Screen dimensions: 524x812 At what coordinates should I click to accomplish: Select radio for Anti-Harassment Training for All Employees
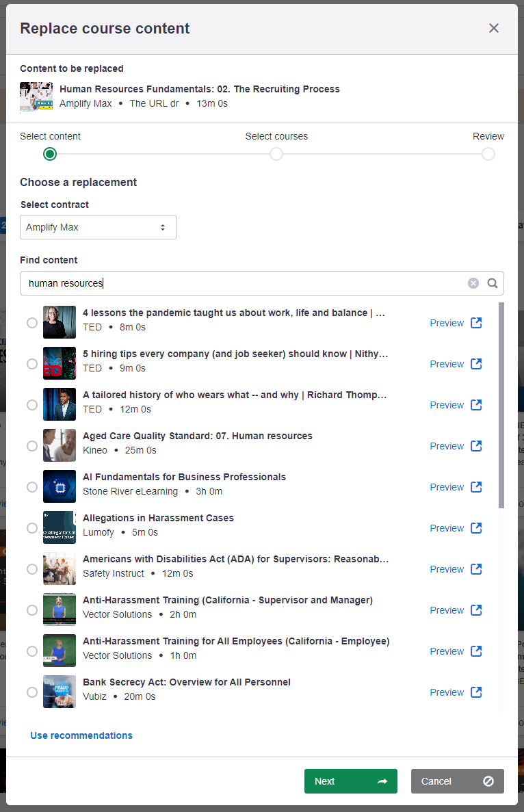[x=32, y=651]
